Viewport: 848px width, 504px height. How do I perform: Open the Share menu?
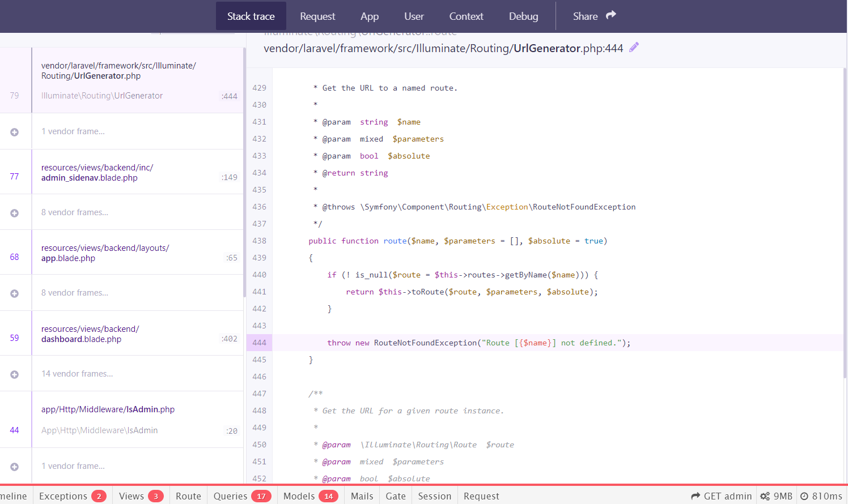pos(594,16)
